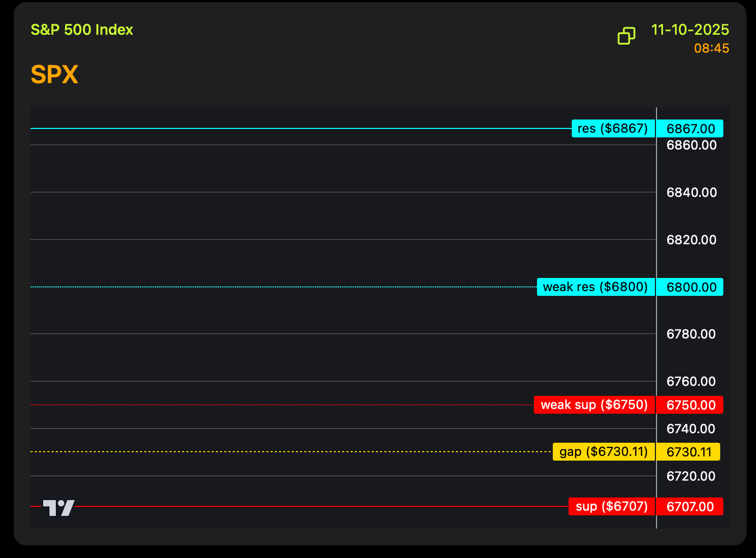This screenshot has width=756, height=558.
Task: Click the 6840.00 price axis value
Action: pos(691,193)
